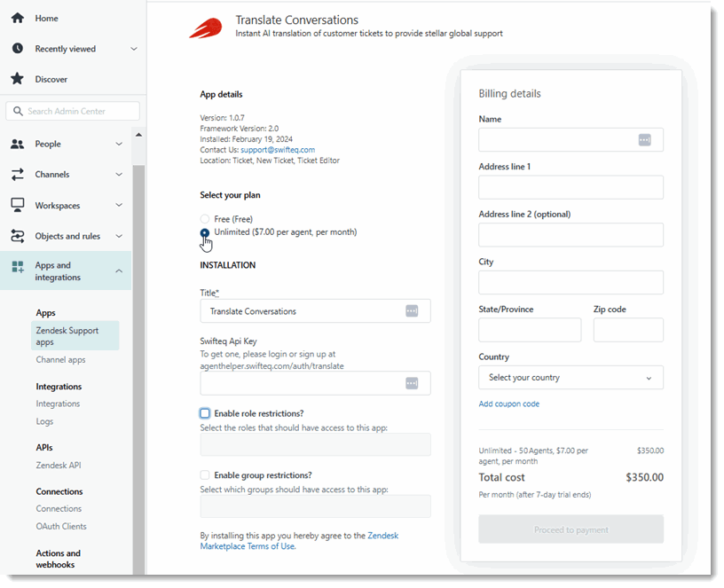The image size is (724, 588).
Task: Click the People group icon
Action: (18, 144)
